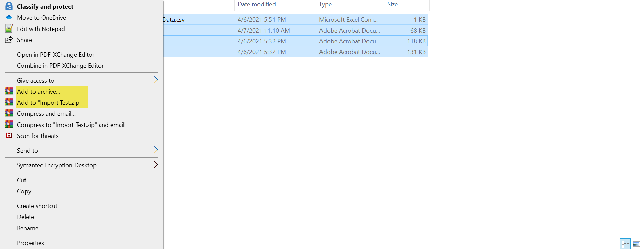Select Add to "Import Test.zip"
This screenshot has height=249, width=644.
click(49, 102)
